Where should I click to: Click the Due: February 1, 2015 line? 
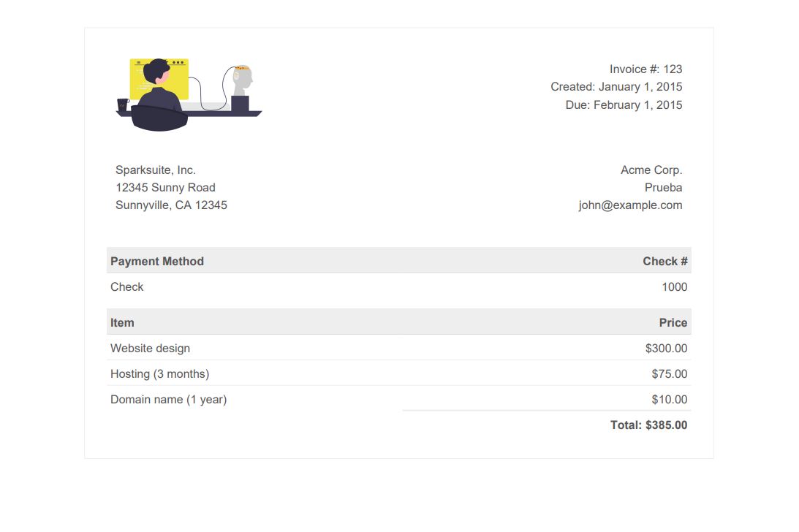pyautogui.click(x=624, y=105)
